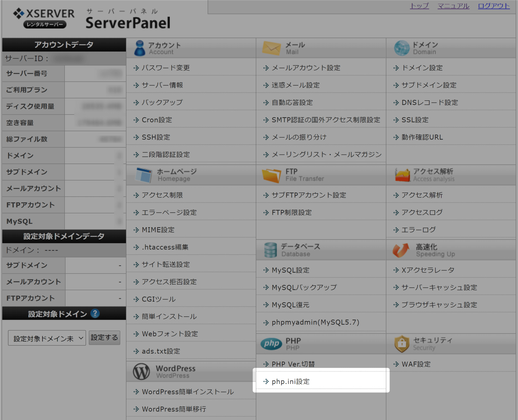Open ads.txt設定

click(x=161, y=351)
